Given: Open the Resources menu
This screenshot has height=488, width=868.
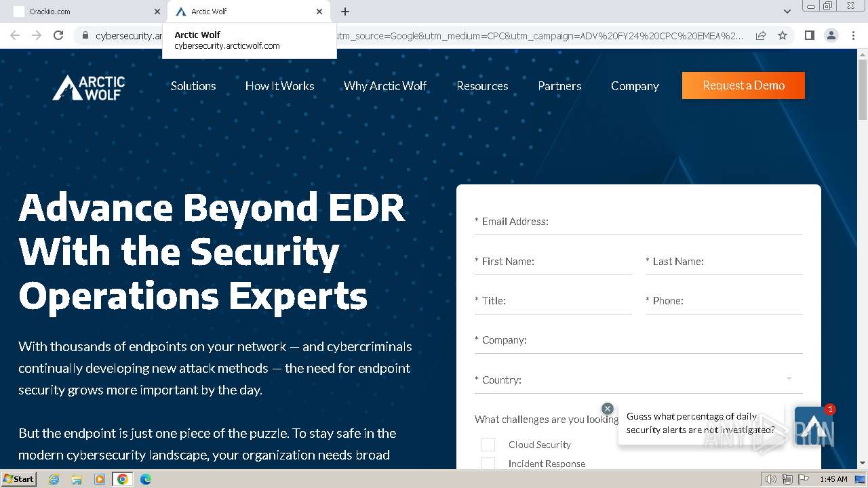Looking at the screenshot, I should [482, 86].
